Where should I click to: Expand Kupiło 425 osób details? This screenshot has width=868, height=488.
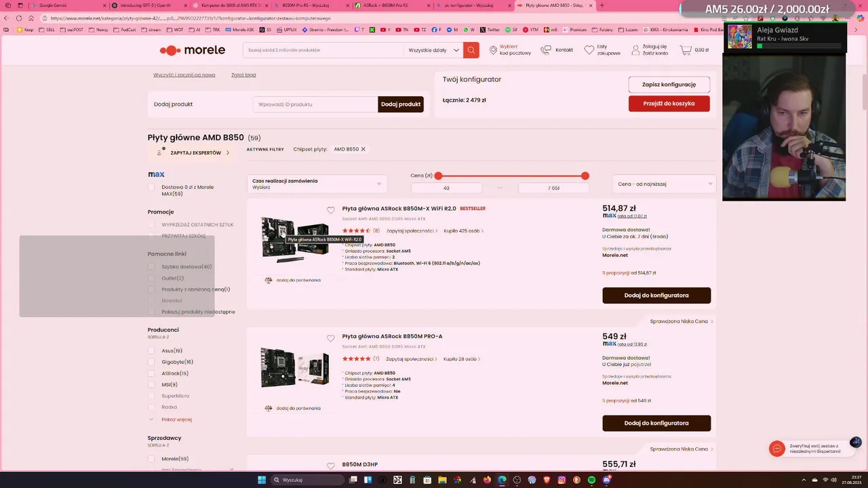pyautogui.click(x=464, y=230)
